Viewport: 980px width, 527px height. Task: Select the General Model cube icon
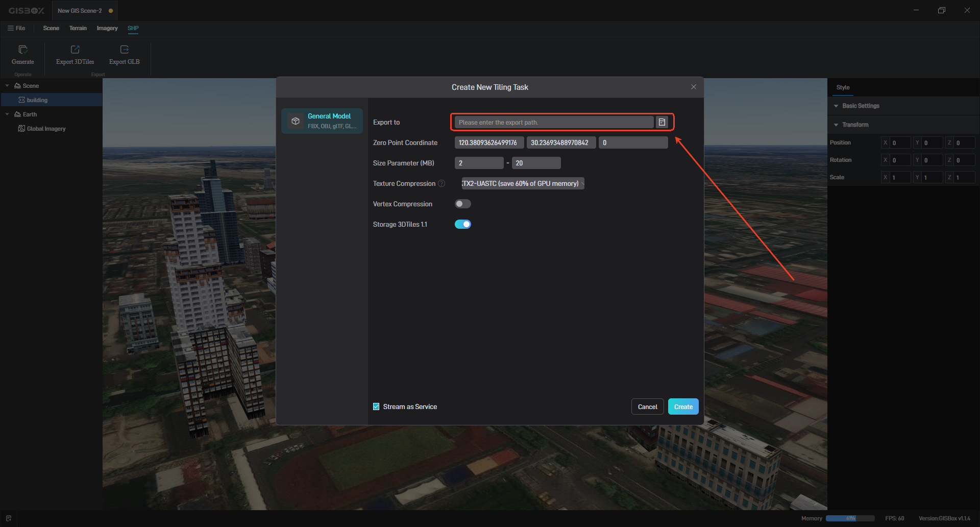296,121
